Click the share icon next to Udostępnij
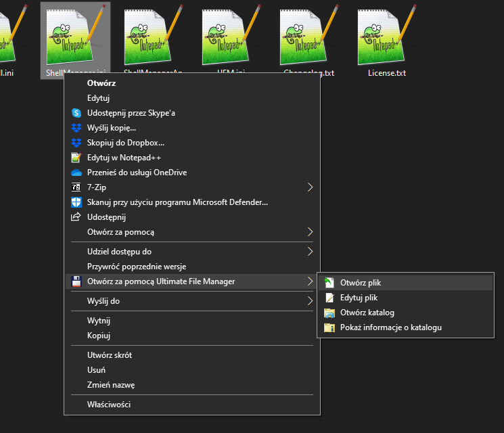 tap(76, 216)
